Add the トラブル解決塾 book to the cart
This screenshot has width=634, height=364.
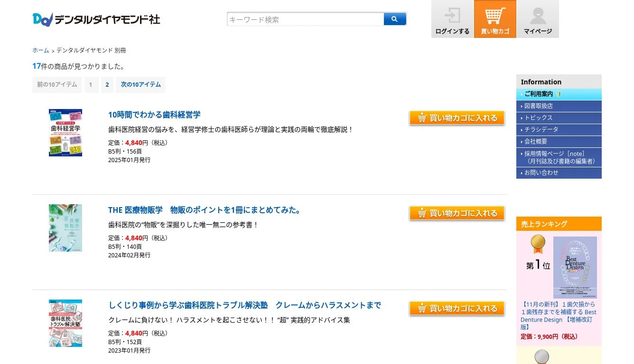click(457, 309)
